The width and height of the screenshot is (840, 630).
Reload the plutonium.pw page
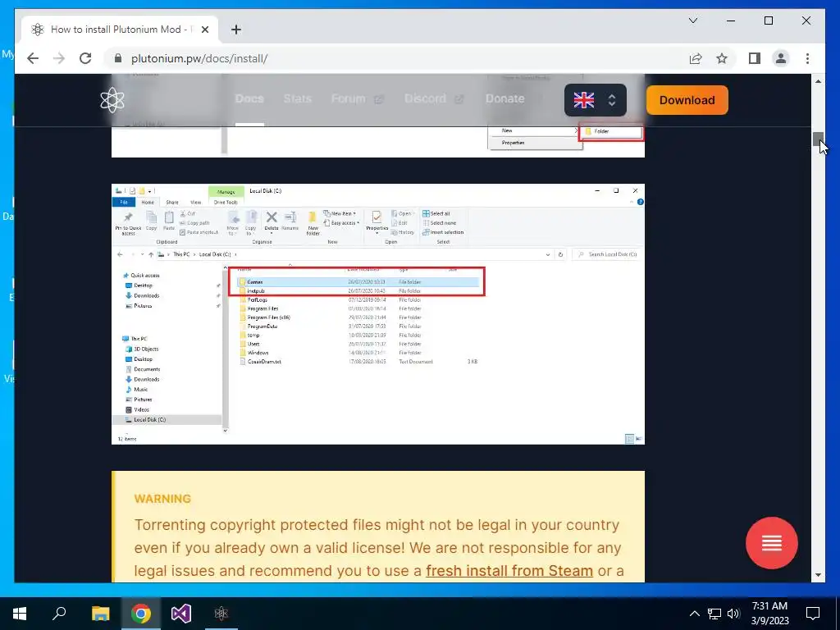point(85,58)
